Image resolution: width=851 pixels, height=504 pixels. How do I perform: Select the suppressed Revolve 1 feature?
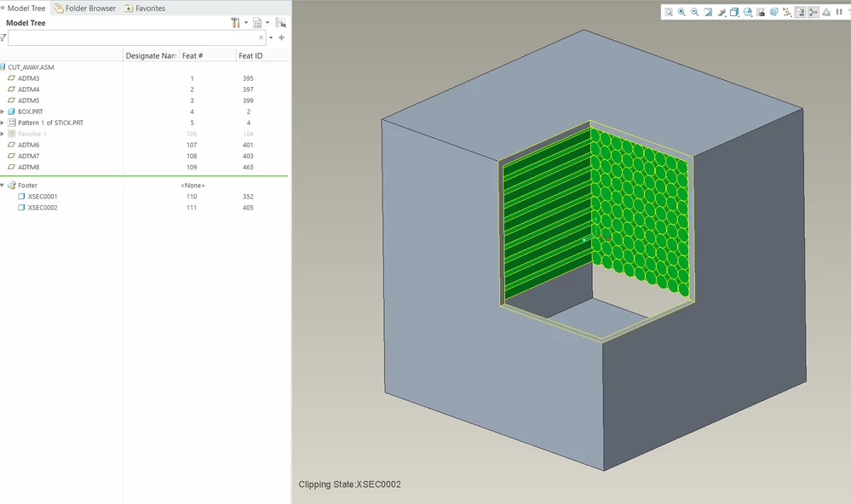coord(32,134)
